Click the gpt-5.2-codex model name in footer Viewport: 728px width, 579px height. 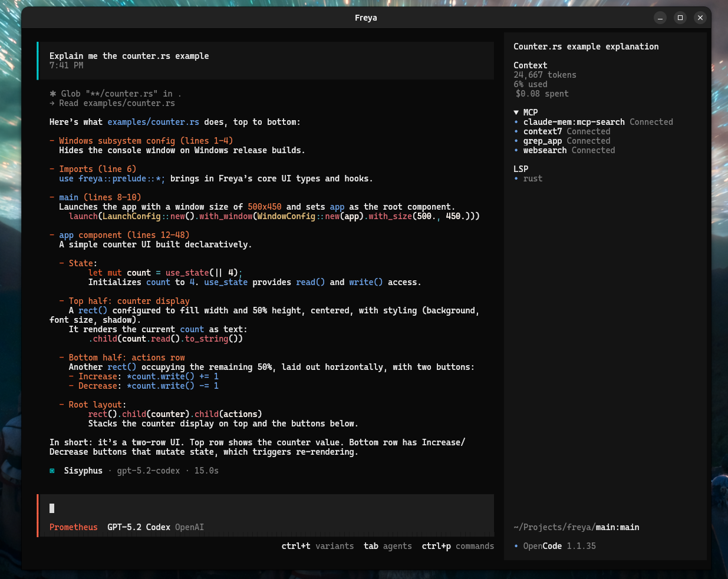point(149,471)
